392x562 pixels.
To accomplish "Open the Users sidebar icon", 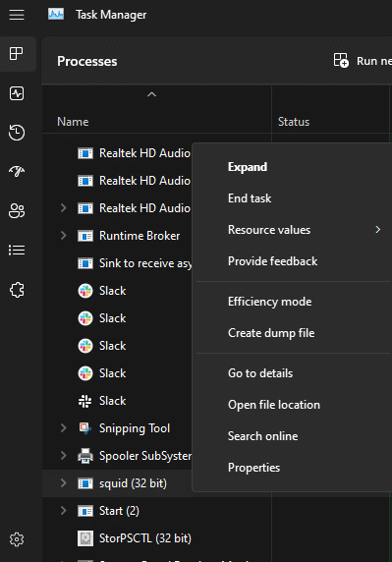I will (17, 210).
